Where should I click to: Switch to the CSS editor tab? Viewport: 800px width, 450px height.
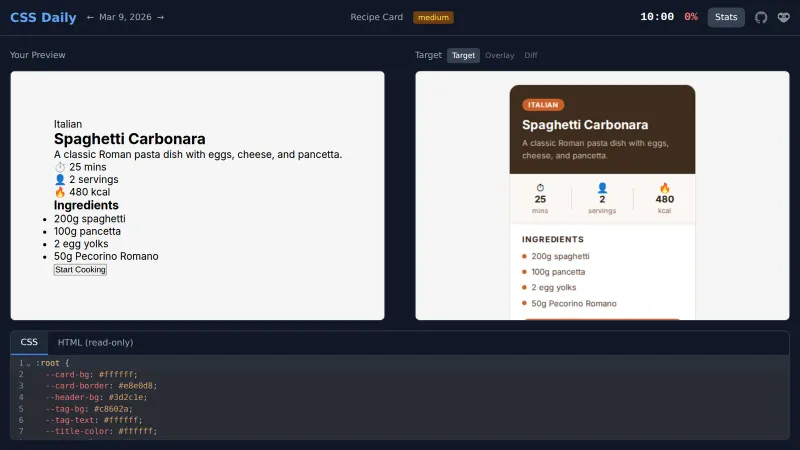tap(29, 342)
